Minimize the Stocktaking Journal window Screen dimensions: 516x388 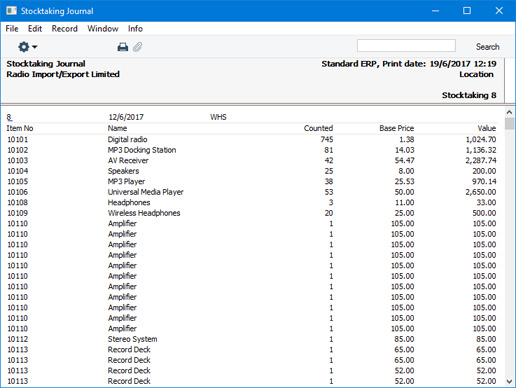click(435, 11)
